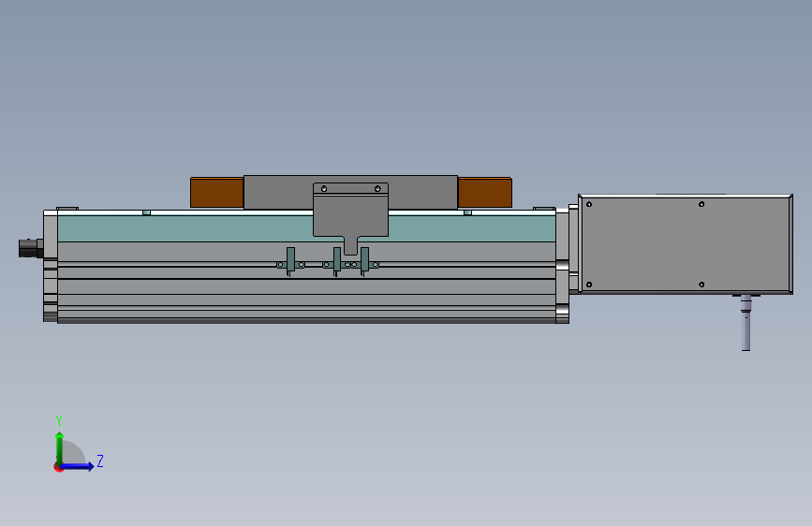
Task: Click the blue Z axis arrow of triad
Action: (x=78, y=466)
